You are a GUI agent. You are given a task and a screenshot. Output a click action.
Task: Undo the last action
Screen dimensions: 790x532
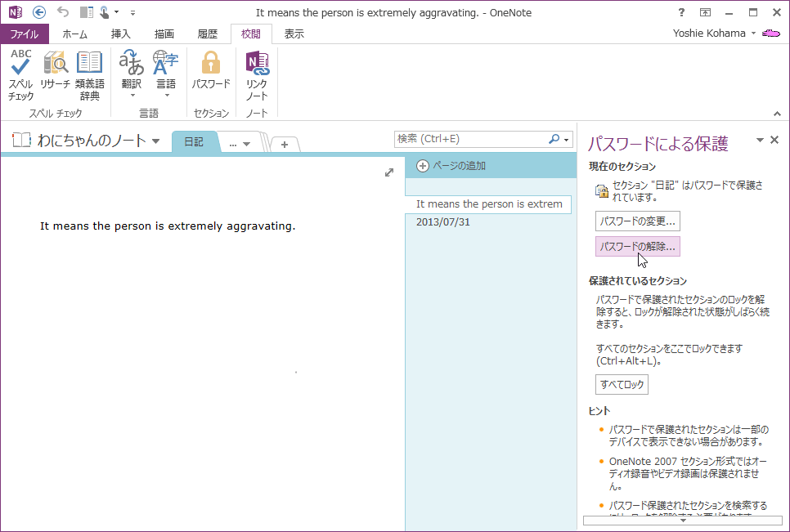[x=63, y=11]
